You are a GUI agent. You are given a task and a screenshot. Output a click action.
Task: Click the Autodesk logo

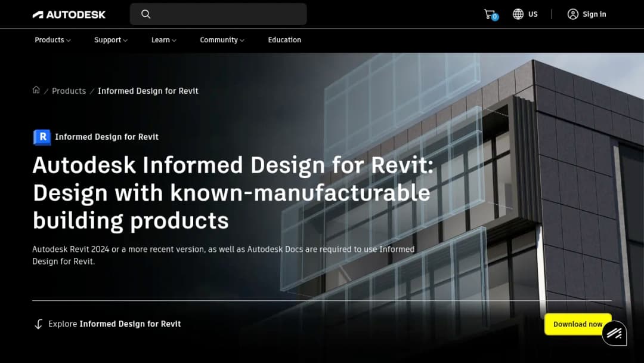[69, 14]
